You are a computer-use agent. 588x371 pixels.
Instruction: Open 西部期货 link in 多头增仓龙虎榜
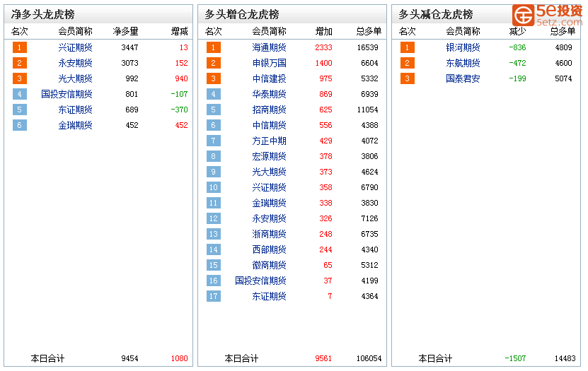tap(270, 249)
